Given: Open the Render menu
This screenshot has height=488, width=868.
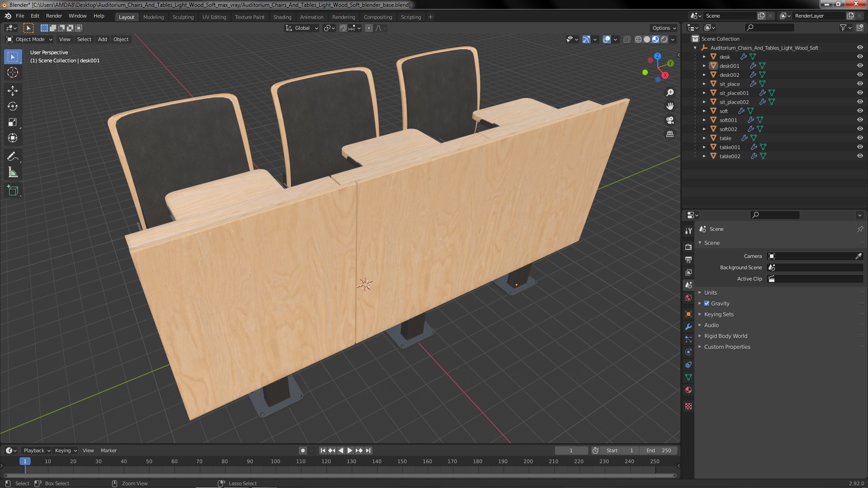Looking at the screenshot, I should coord(54,16).
